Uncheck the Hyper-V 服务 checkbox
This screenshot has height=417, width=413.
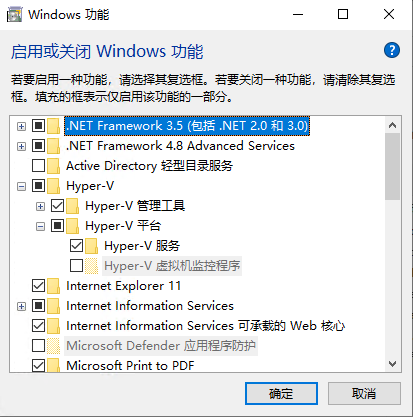(76, 246)
